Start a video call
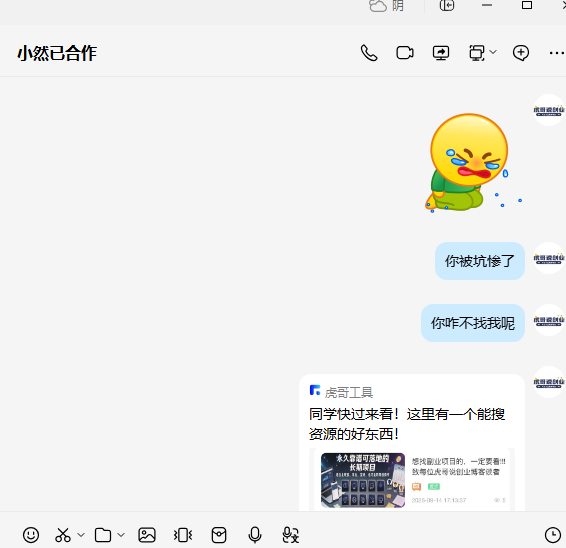 pos(405,53)
